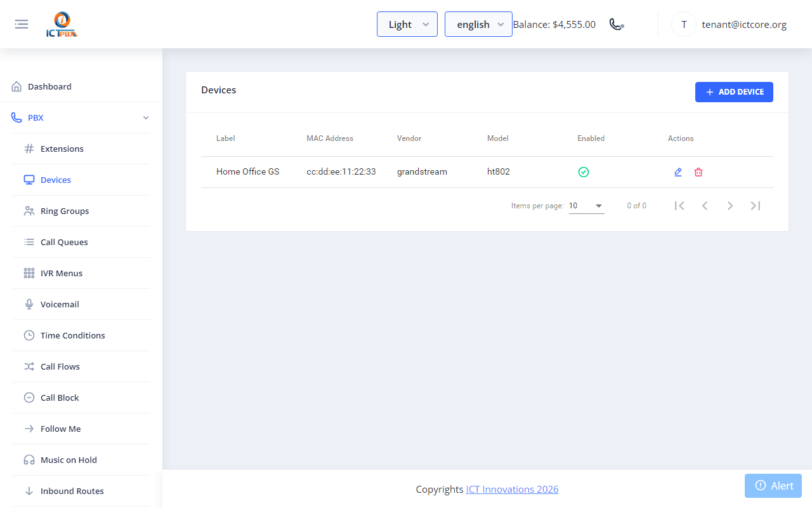Click the MAC address cc:dd:ee:11:22:33
Viewport: 812px width, 508px height.
[x=341, y=172]
